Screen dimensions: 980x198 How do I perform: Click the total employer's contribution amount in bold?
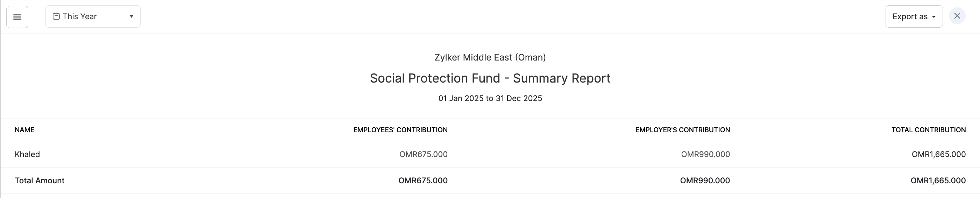704,181
